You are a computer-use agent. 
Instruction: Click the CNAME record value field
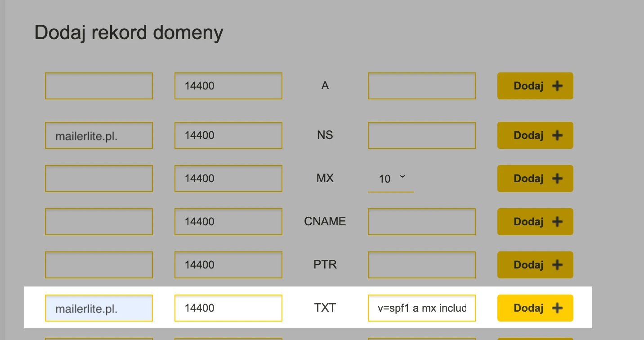[x=421, y=222]
